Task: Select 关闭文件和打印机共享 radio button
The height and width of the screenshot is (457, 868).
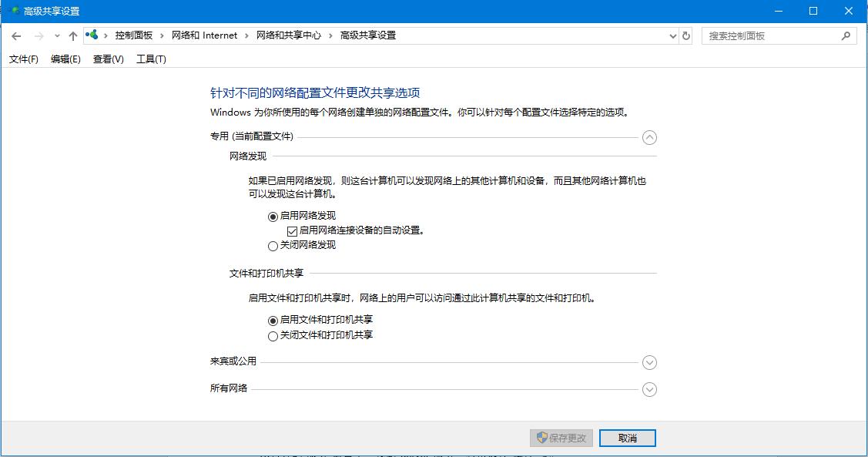Action: pos(273,336)
